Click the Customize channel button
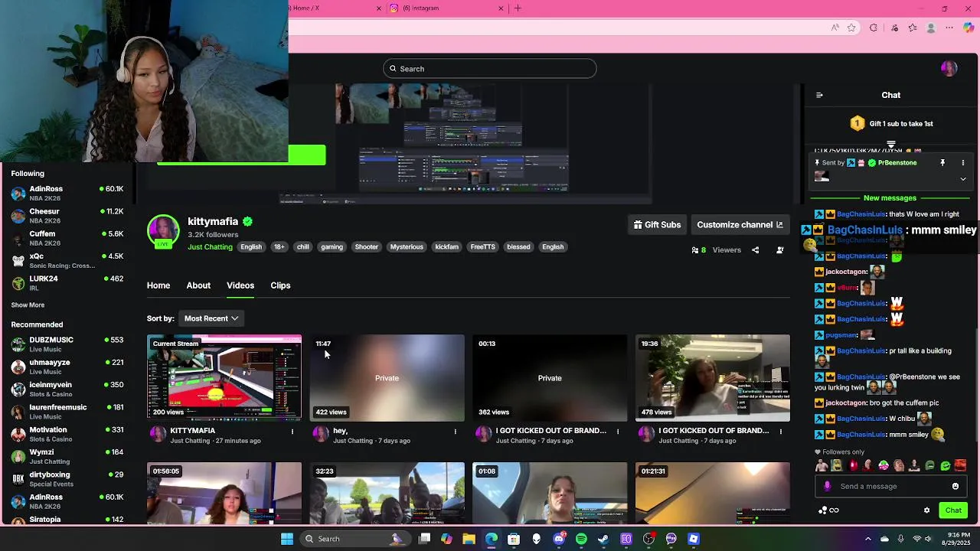Viewport: 980px width, 551px height. coord(740,225)
